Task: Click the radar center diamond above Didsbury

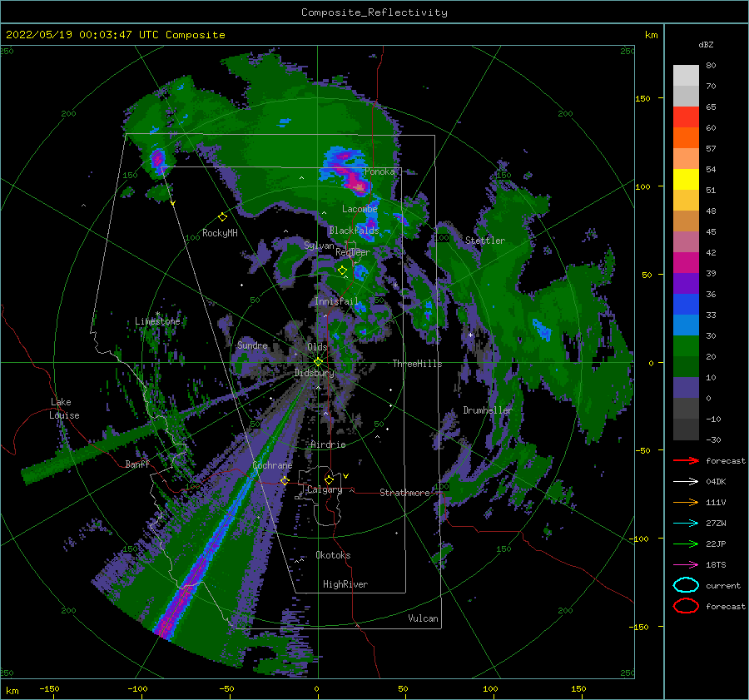Action: [318, 362]
